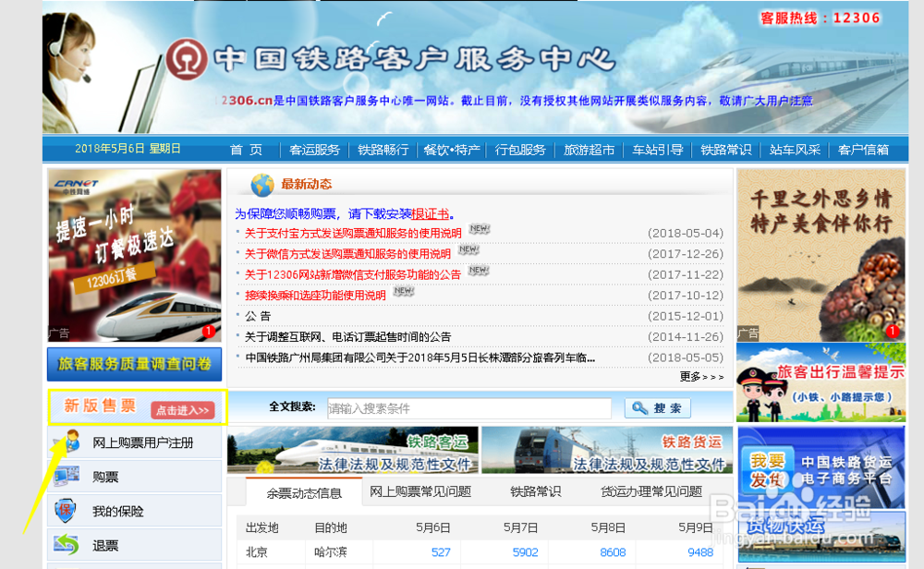Open 关于微信方式发送购票通知服务的使用说明 notice
The height and width of the screenshot is (569, 924).
tap(347, 254)
